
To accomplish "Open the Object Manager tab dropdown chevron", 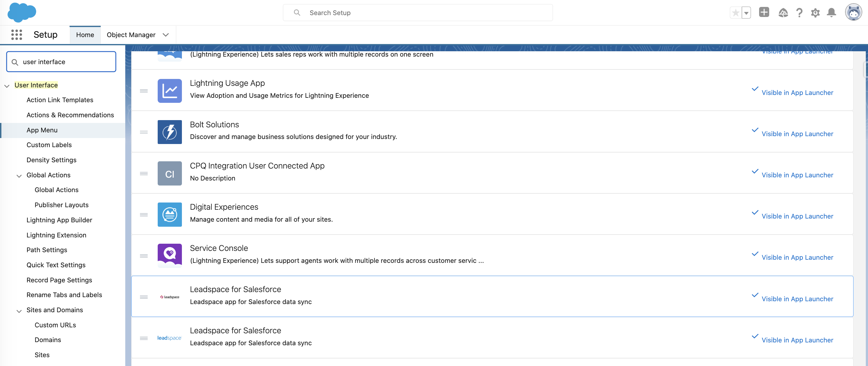I will coord(166,35).
